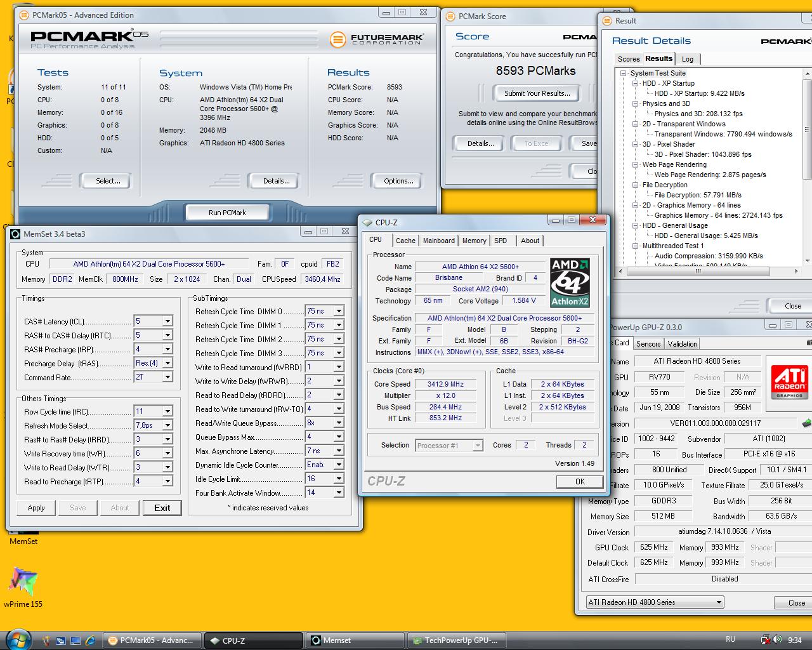Open ATI Radeon HD 4800 Series selector

655,602
